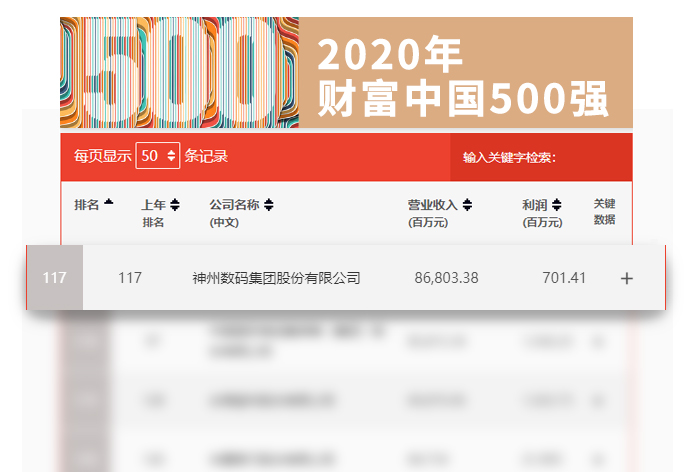Sort by 公司名称 column arrows

pos(269,204)
